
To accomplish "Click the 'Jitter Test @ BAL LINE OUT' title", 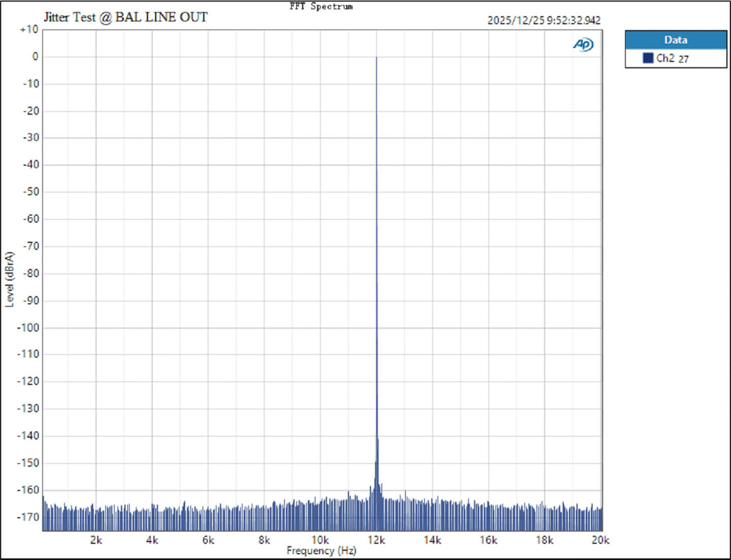I will pos(125,17).
